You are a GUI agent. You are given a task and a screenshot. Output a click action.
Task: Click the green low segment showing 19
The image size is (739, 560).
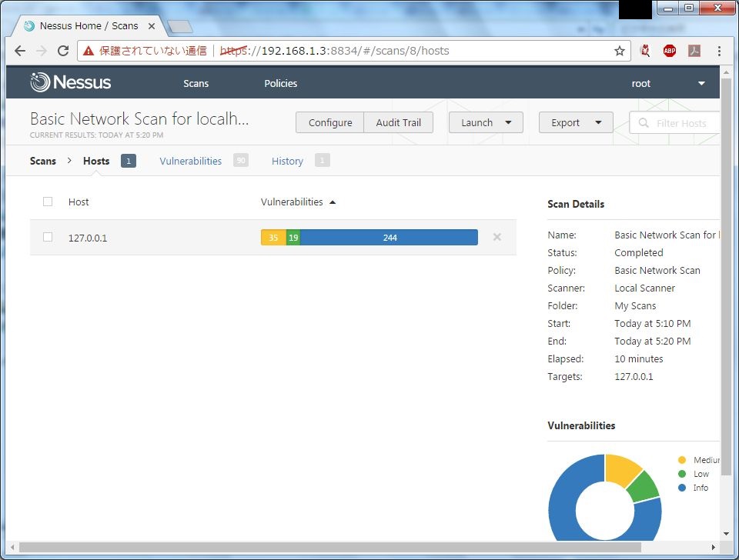tap(293, 238)
